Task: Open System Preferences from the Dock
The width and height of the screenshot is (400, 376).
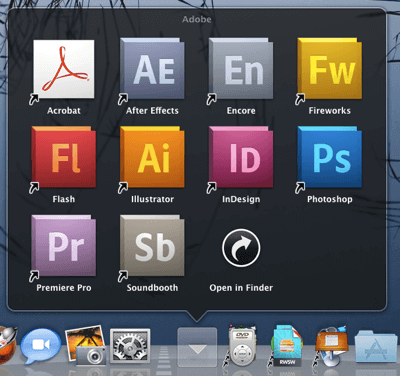Action: (x=130, y=346)
